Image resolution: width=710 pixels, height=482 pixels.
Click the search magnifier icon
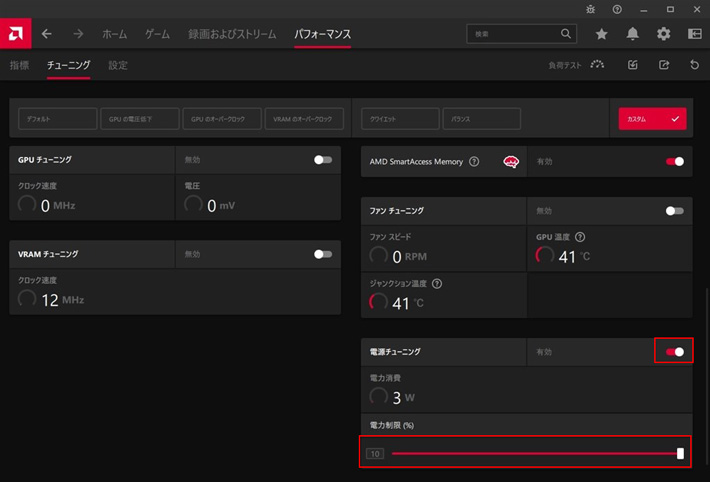point(566,34)
